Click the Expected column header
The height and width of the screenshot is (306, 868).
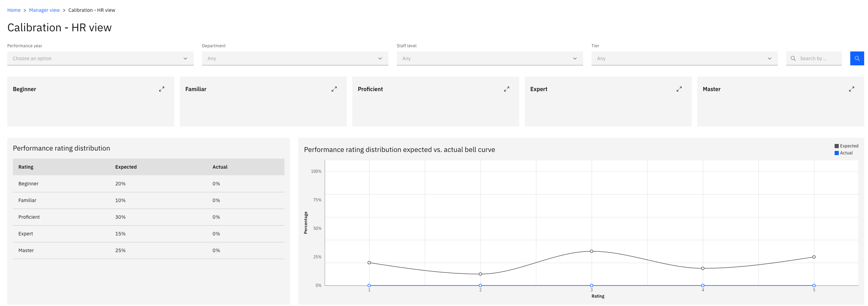tap(126, 167)
